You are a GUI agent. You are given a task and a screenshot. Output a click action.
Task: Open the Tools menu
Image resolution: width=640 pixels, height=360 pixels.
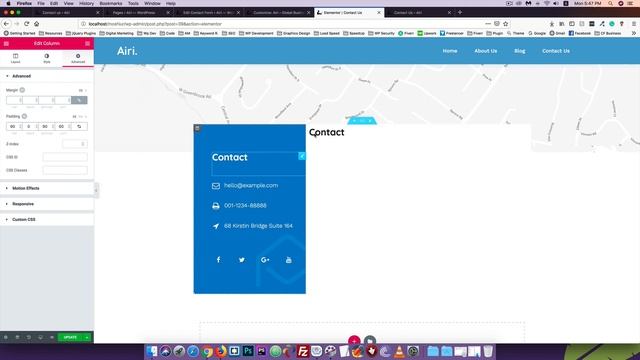[x=133, y=3]
